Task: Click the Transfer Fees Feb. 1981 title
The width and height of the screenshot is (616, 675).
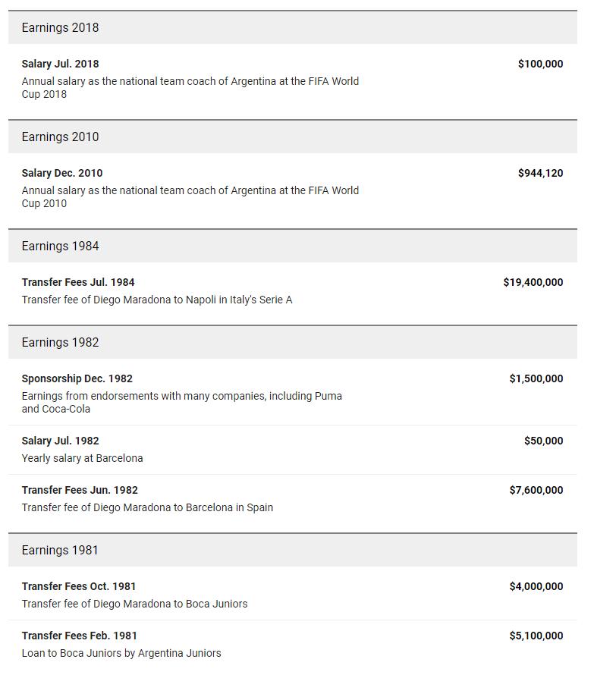Action: pyautogui.click(x=80, y=636)
